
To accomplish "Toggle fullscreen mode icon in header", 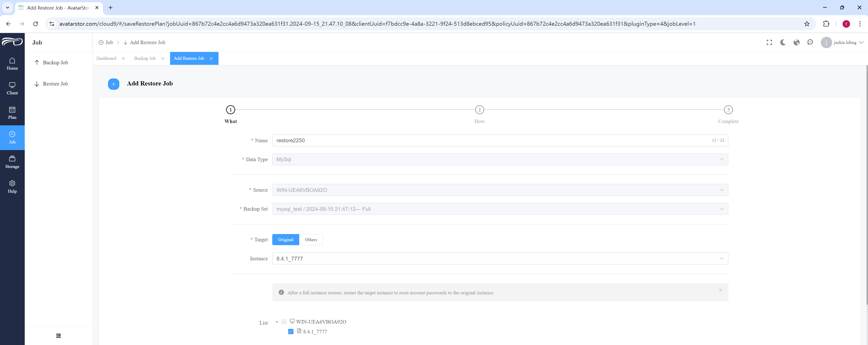I will [769, 42].
